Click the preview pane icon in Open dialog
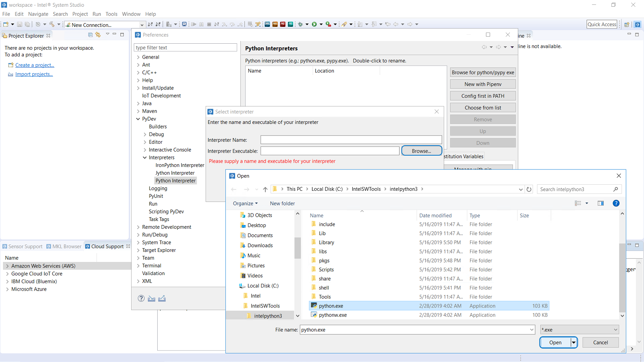This screenshot has height=362, width=644. click(x=600, y=203)
